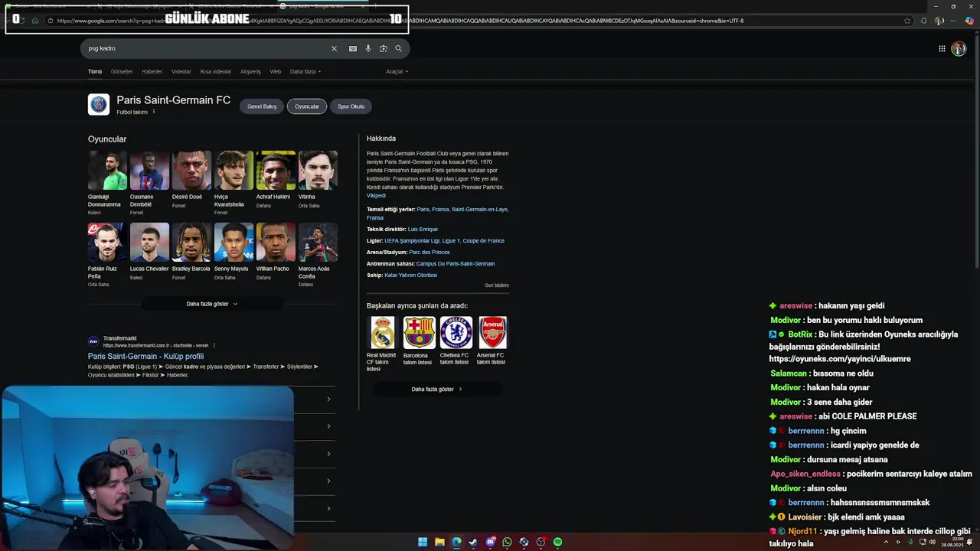Open WhatsApp from the taskbar
Viewport: 980px width, 551px height.
pyautogui.click(x=507, y=542)
